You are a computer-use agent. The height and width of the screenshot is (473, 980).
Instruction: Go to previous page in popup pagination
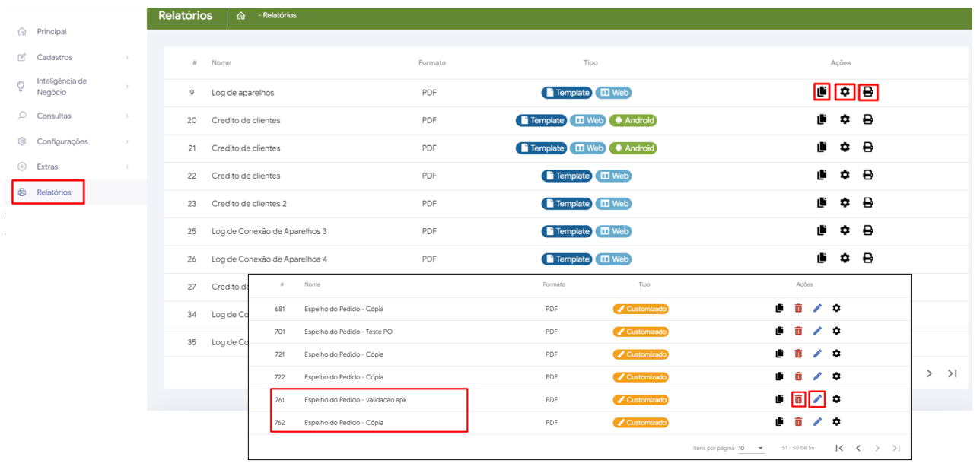[x=858, y=449]
